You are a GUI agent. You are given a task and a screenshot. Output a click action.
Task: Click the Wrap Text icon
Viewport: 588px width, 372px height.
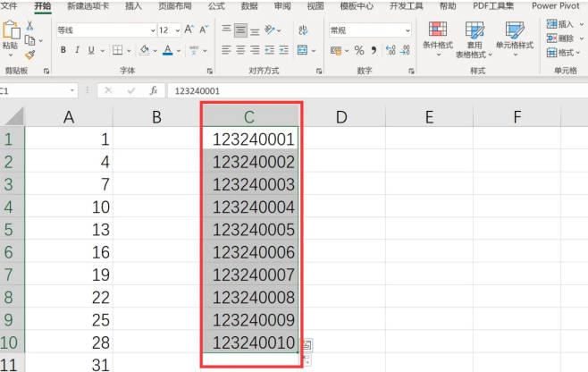[303, 30]
